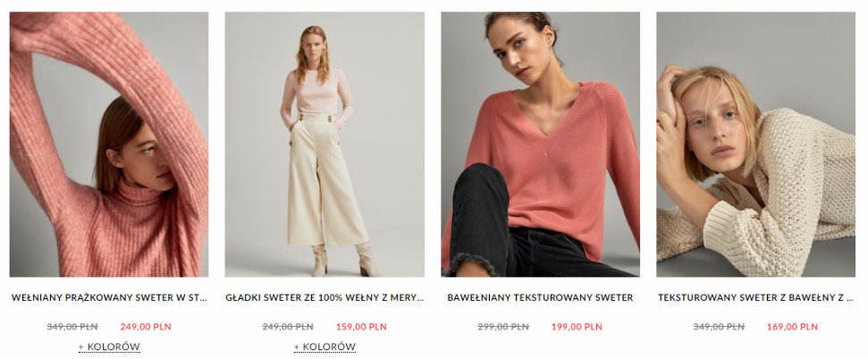Select the 249,00 PLN sale price
The image size is (868, 359).
pos(146,327)
